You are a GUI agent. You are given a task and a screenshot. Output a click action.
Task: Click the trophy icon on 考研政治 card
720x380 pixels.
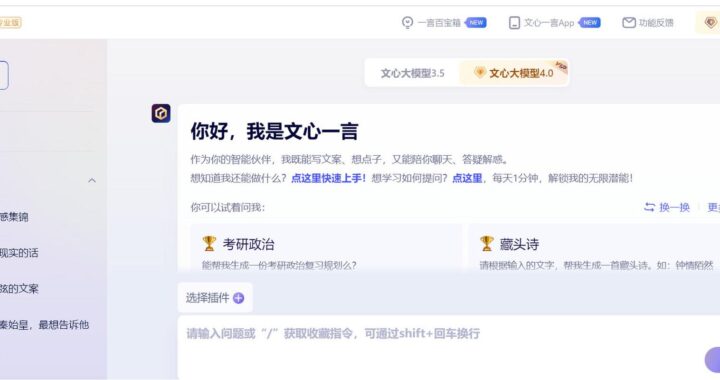coord(209,244)
